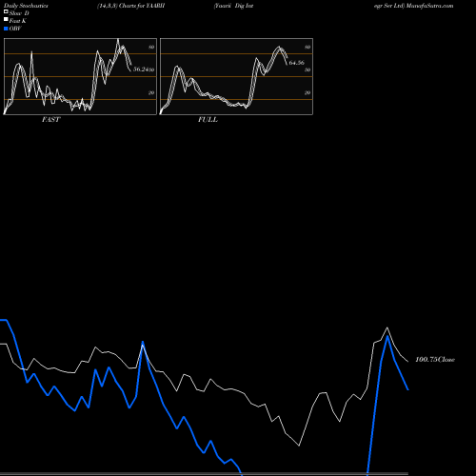
Task: Click the 'FULL' caption under the chart
Action: coord(208,120)
